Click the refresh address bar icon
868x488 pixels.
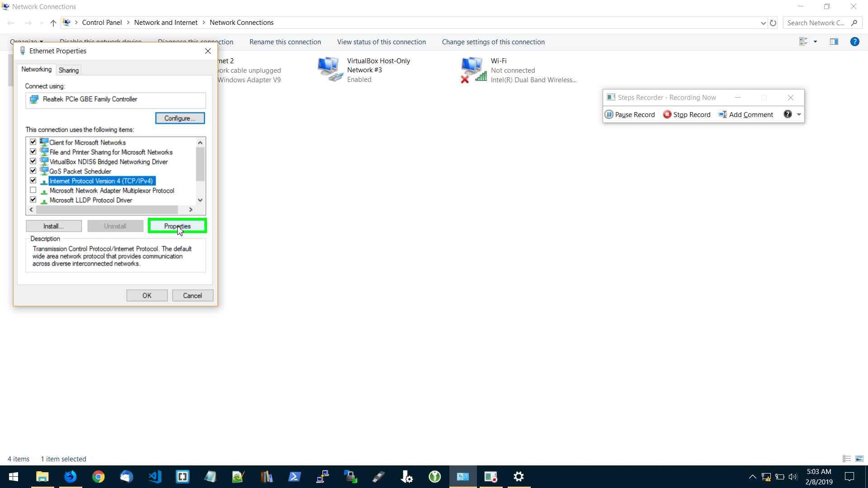tap(773, 23)
